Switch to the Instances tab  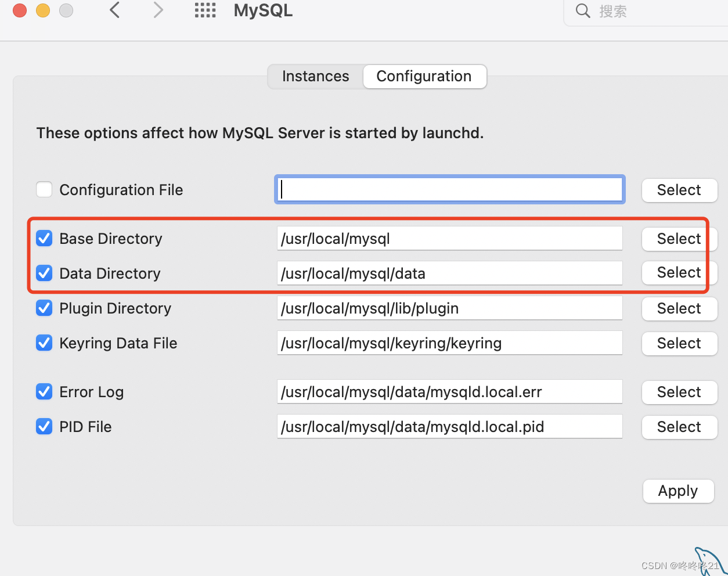315,76
